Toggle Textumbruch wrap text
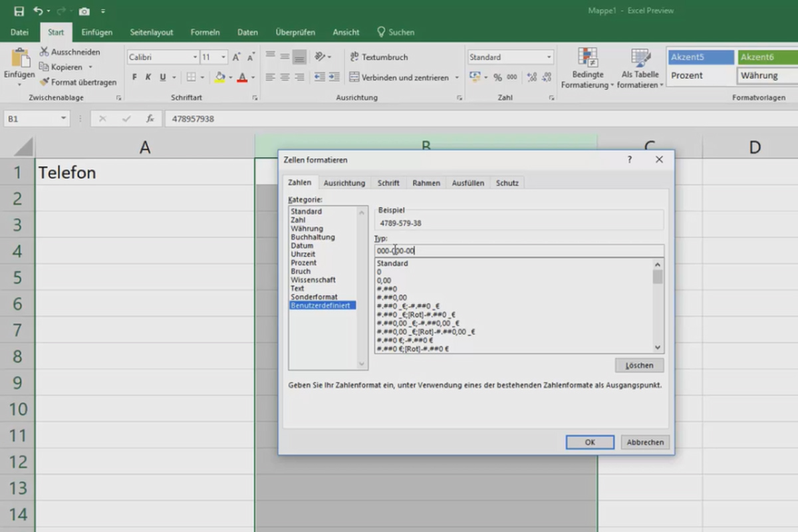This screenshot has height=532, width=798. (x=379, y=57)
